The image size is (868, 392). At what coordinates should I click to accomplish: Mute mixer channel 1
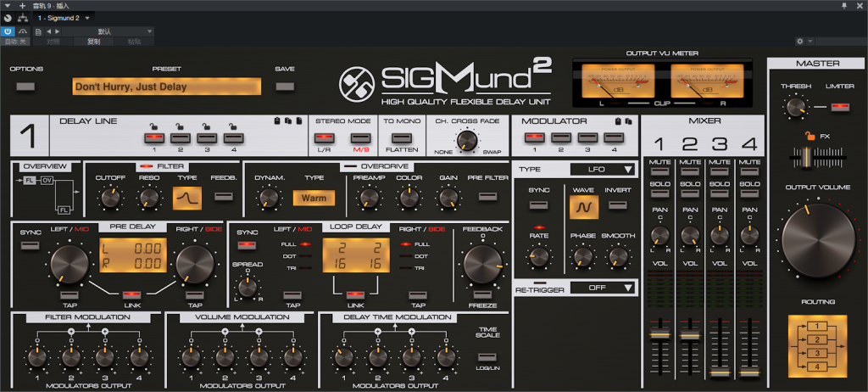pyautogui.click(x=659, y=171)
